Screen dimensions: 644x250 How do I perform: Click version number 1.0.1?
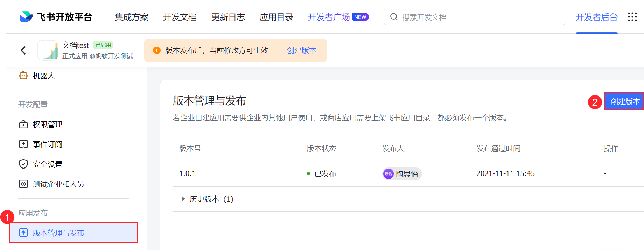click(188, 174)
